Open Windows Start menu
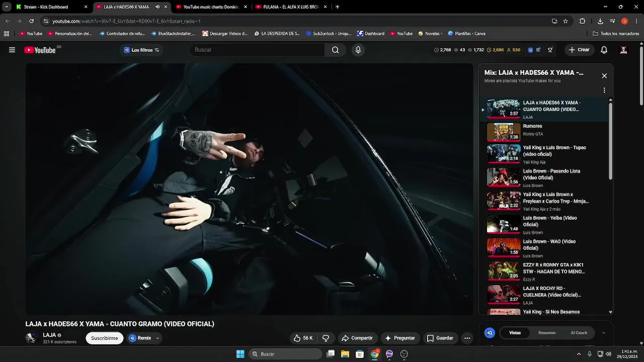This screenshot has width=644, height=362. click(240, 354)
